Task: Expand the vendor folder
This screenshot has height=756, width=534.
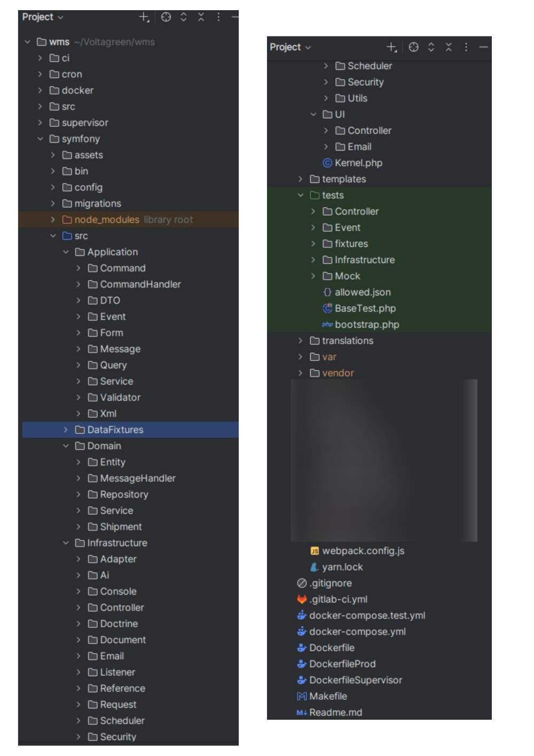Action: pos(300,373)
